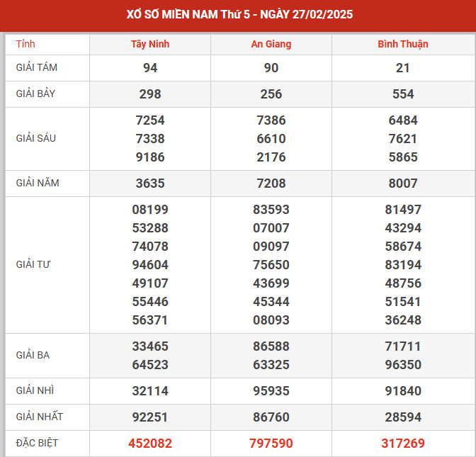Click the number 86760 in giải nhất
Image resolution: width=476 pixels, height=457 pixels.
click(x=271, y=417)
